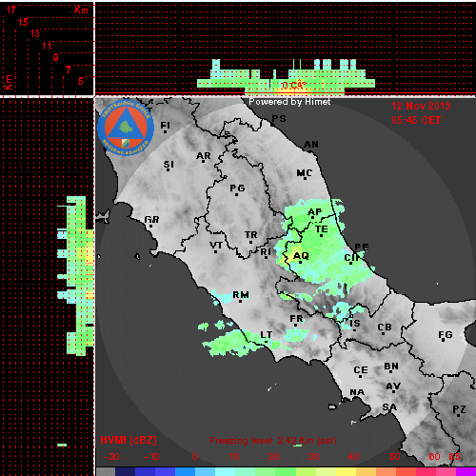476x476 pixels.
Task: Click the Powered by Himet text
Action: pyautogui.click(x=289, y=102)
